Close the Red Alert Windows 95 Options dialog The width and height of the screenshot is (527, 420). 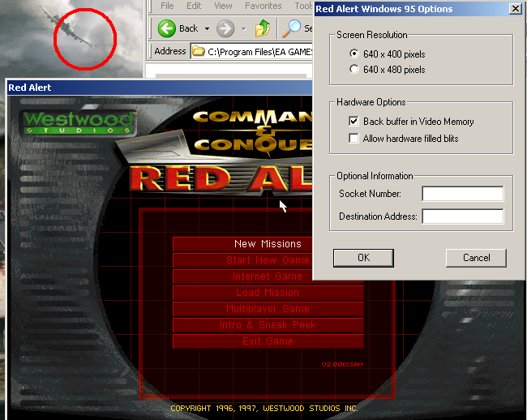(x=515, y=8)
